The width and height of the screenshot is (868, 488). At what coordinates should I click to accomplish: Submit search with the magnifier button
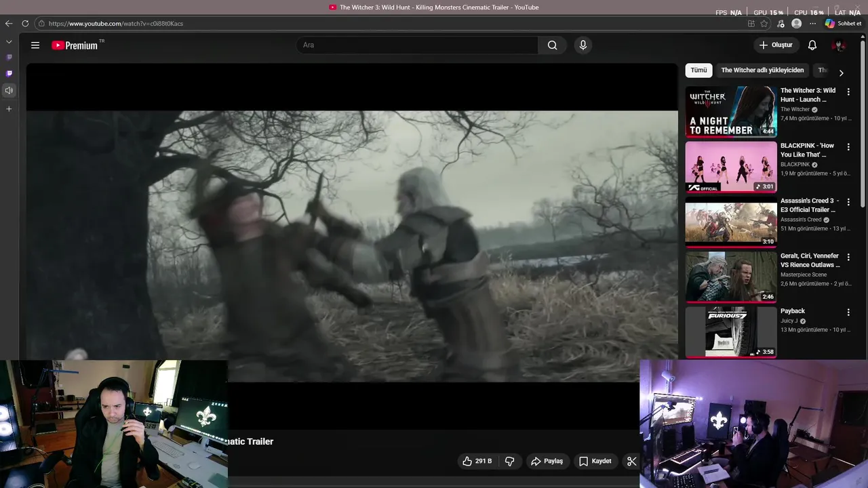coord(552,45)
